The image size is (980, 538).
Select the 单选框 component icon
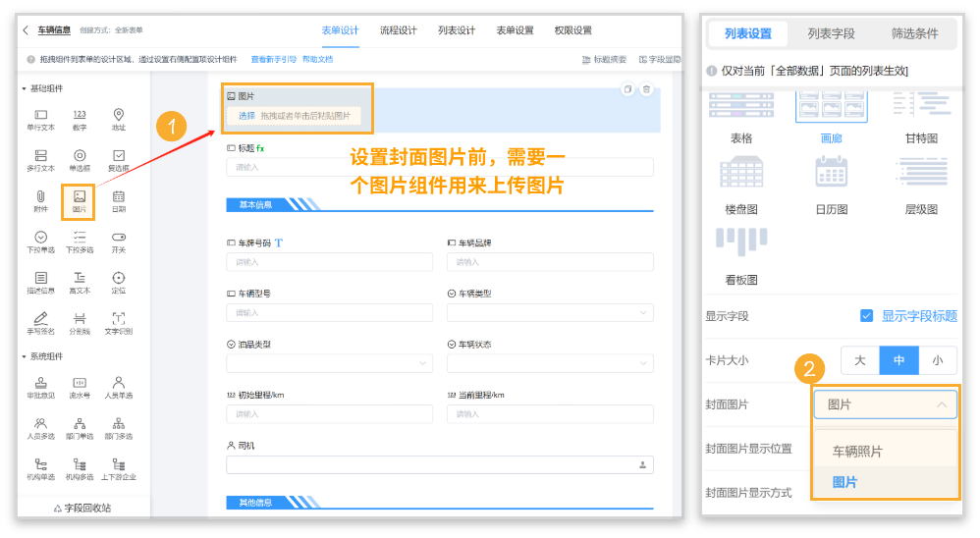click(x=80, y=155)
